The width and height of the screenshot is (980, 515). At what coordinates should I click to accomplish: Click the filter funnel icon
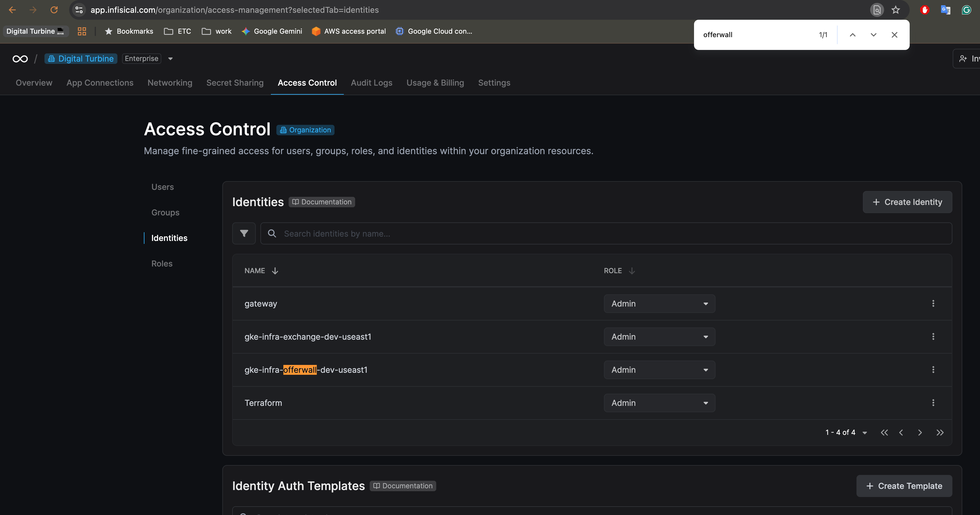pos(244,233)
